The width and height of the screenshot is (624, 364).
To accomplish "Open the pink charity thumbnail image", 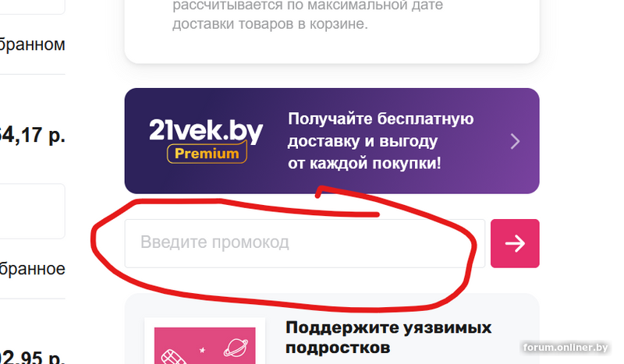I will tap(204, 345).
